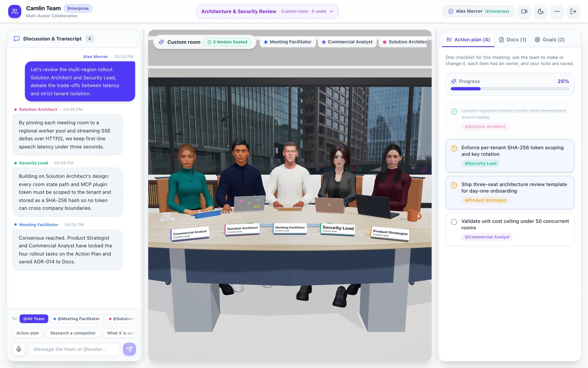Screen dimensions: 588x368
Task: Click the microphone voice input button
Action: 19,349
